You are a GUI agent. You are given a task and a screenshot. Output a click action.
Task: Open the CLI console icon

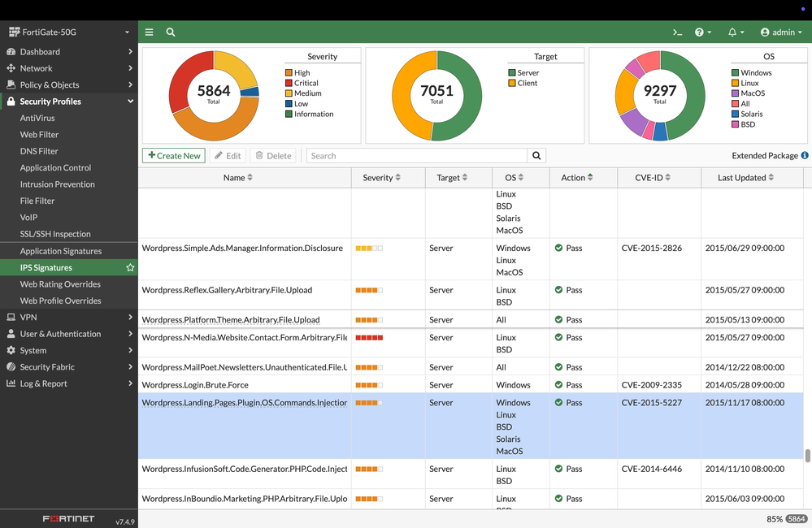(677, 32)
